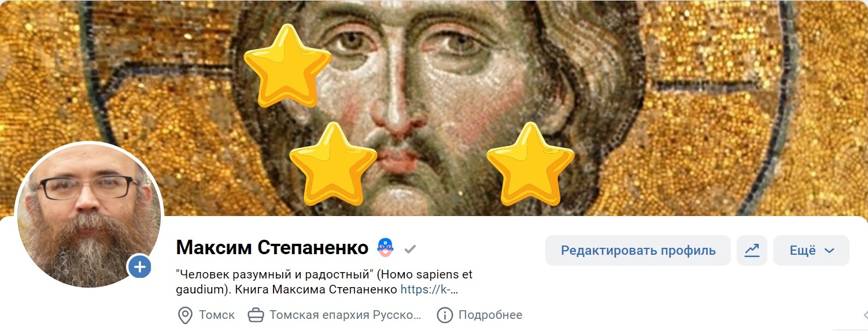Click the chevron arrow in Ещё button

(x=829, y=251)
